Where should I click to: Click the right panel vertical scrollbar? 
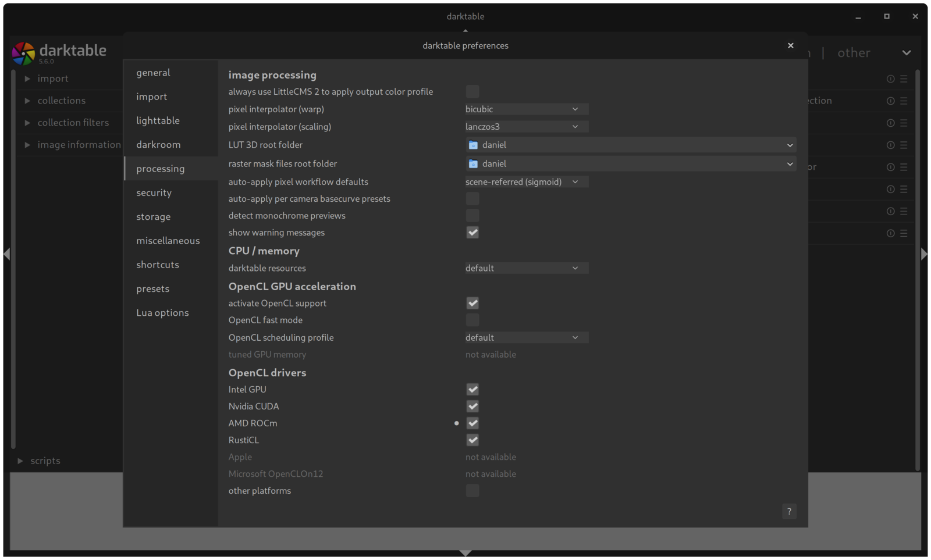coord(917,270)
